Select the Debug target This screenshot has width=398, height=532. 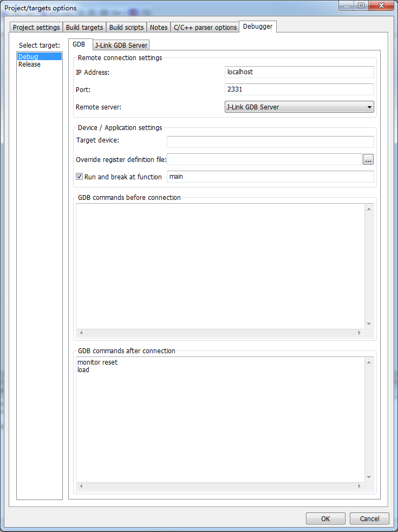point(40,56)
